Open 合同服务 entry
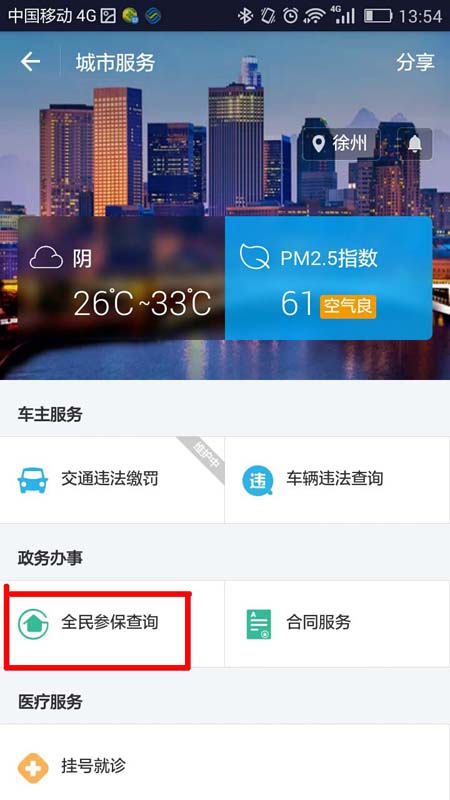 coord(337,623)
